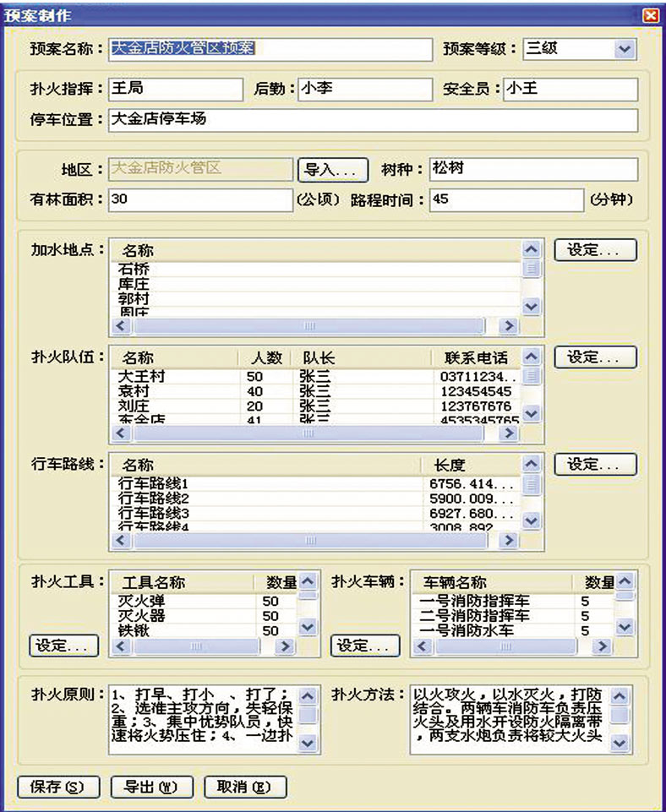Click the 树种 field containing 松树
Viewport: 666px width, 812px height.
(x=533, y=169)
